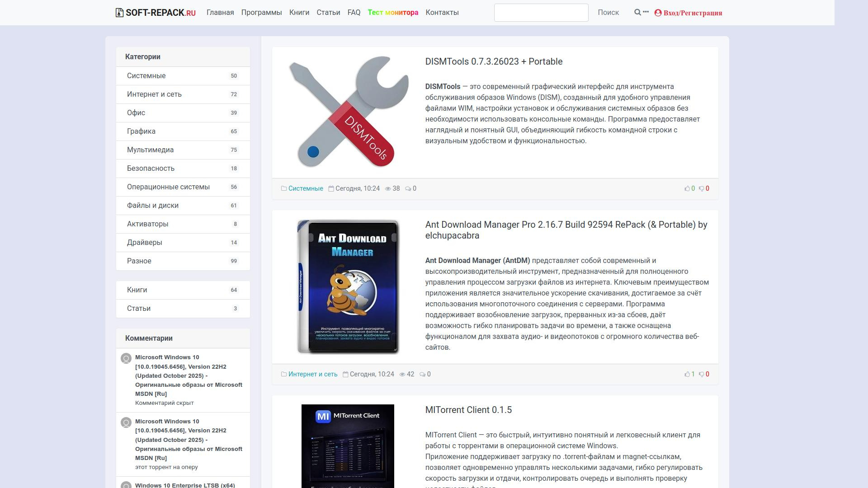Like the DISMTools post with thumbs up
This screenshot has height=488, width=868.
point(687,188)
